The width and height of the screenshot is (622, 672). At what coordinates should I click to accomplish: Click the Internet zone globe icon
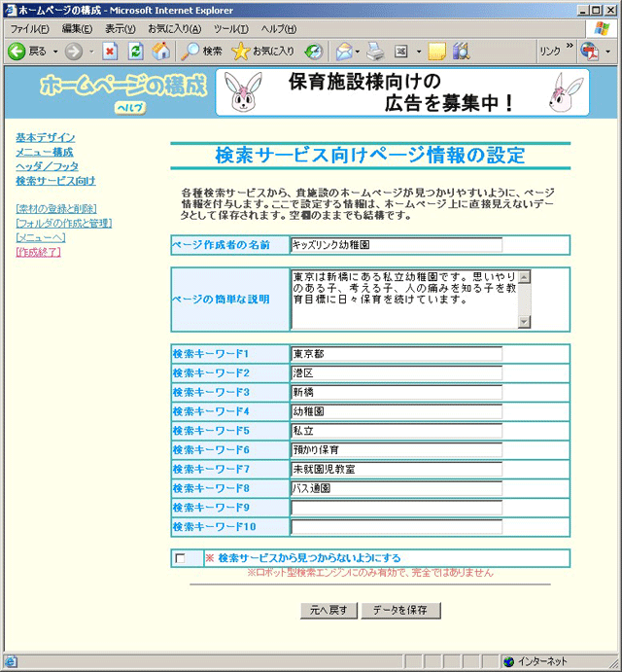tap(508, 661)
